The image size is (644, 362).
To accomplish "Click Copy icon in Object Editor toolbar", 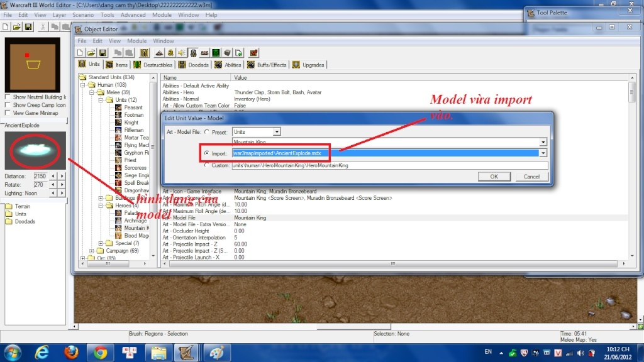I will [x=118, y=53].
